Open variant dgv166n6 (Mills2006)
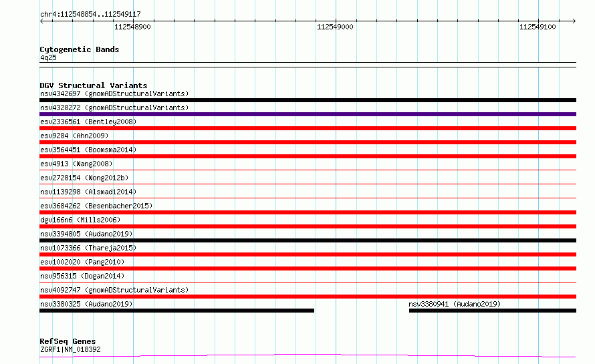Screen dimensions: 595x364 pos(80,220)
